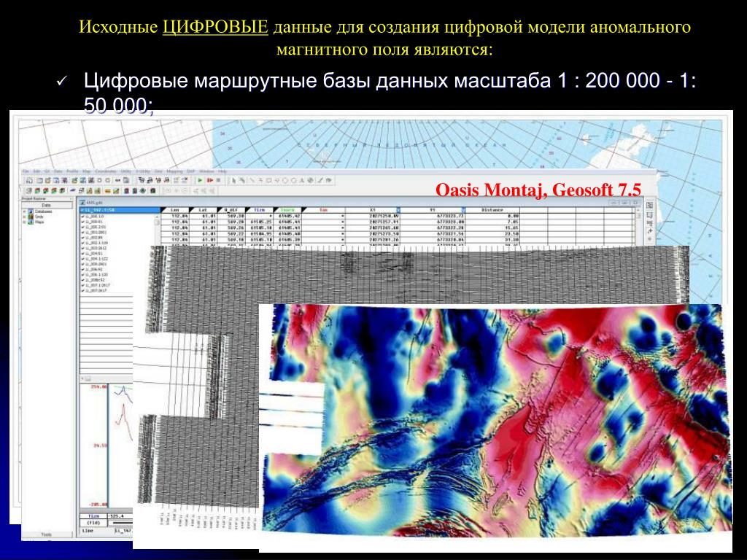
Task: Expand the Grids node in Project Explorer
Action: 24,217
